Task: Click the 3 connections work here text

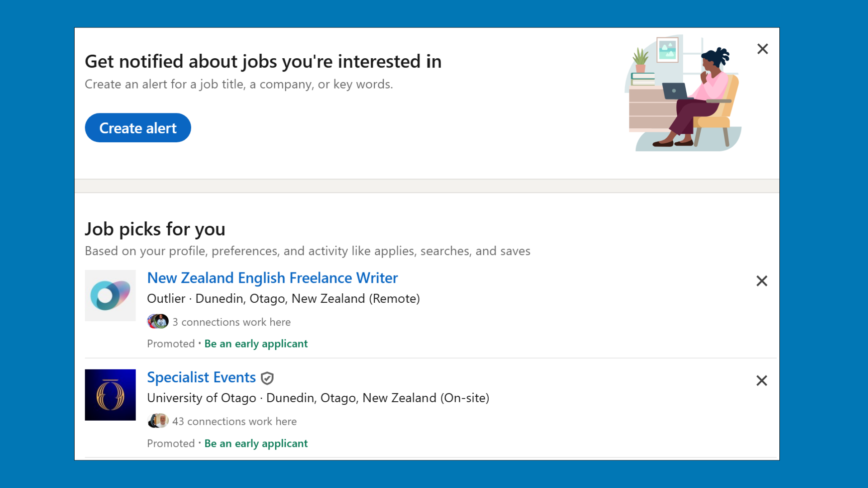Action: 231,322
